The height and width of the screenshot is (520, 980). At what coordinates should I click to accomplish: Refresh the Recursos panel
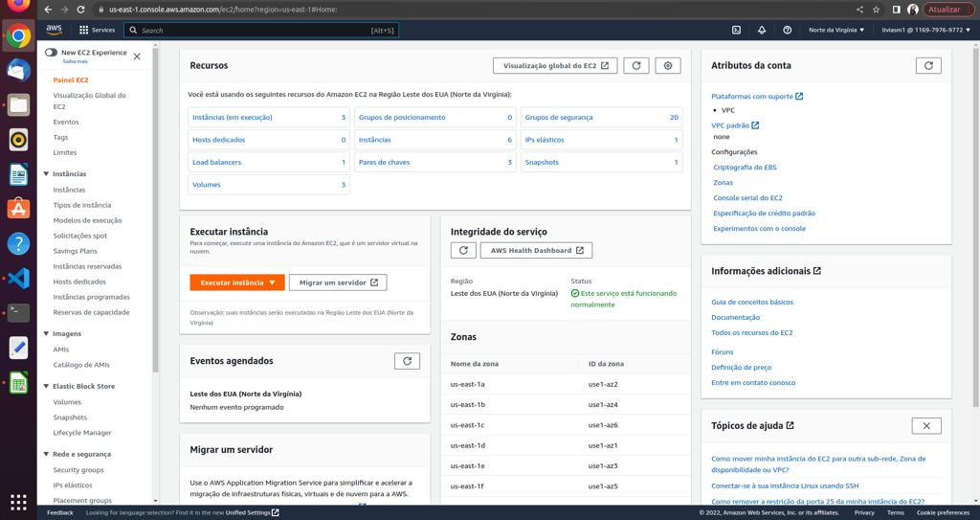(636, 66)
